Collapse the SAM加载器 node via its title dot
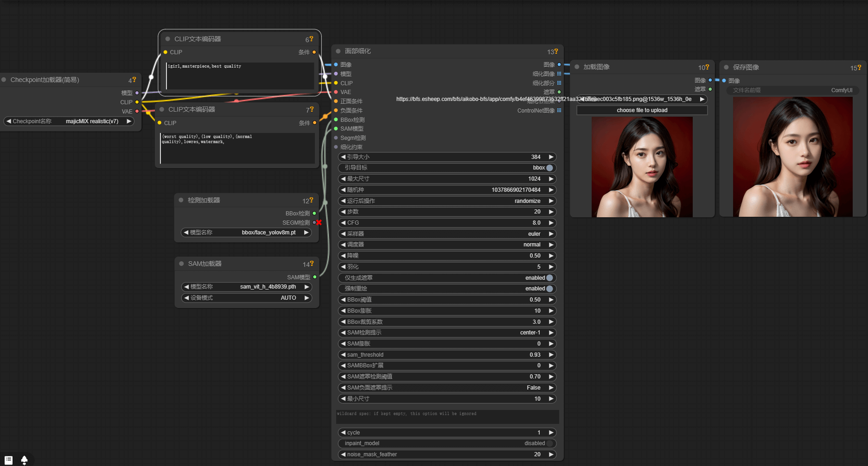The height and width of the screenshot is (466, 868). [182, 264]
